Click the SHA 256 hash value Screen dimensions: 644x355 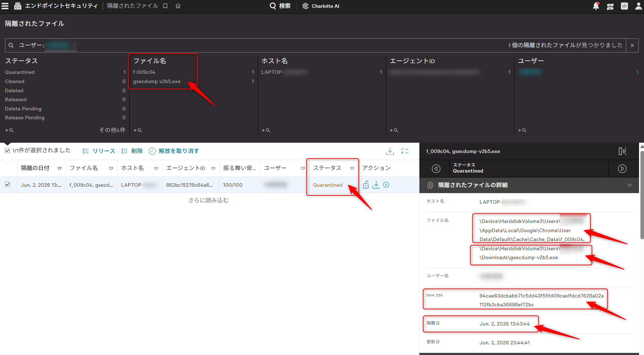pos(541,300)
